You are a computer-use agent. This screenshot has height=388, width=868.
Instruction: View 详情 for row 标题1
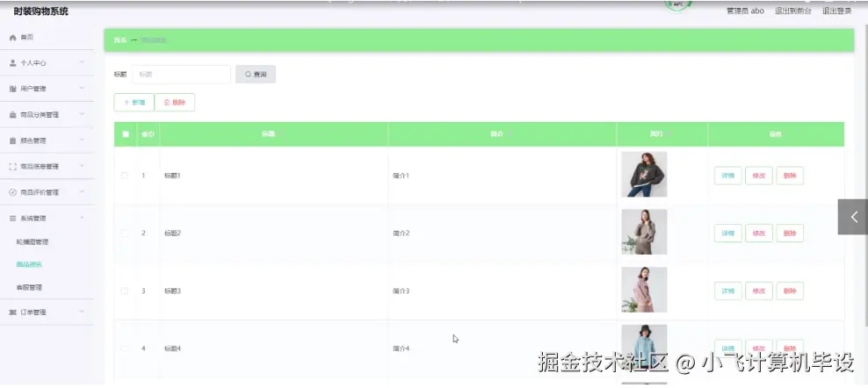(x=728, y=176)
